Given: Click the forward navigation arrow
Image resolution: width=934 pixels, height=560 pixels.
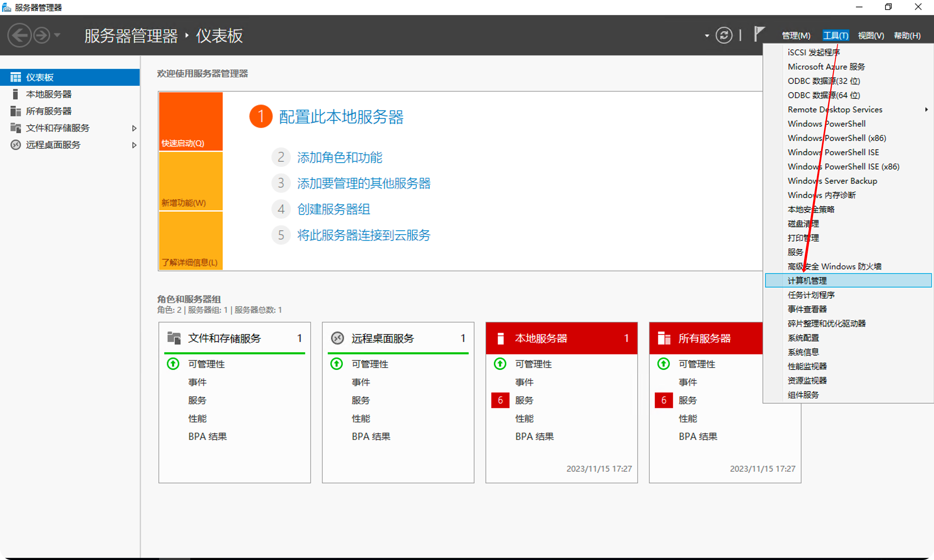Looking at the screenshot, I should [42, 35].
